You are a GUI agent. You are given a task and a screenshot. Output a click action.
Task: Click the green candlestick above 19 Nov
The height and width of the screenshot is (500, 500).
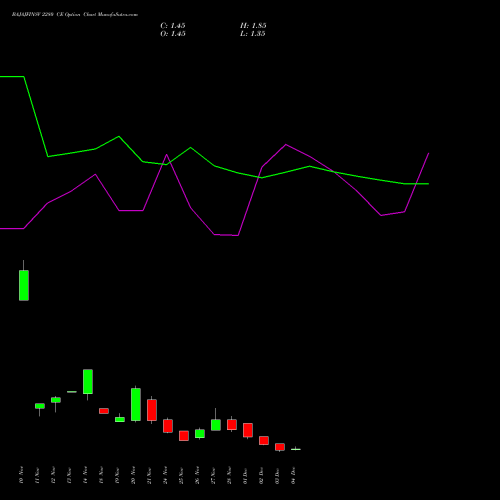point(120,419)
